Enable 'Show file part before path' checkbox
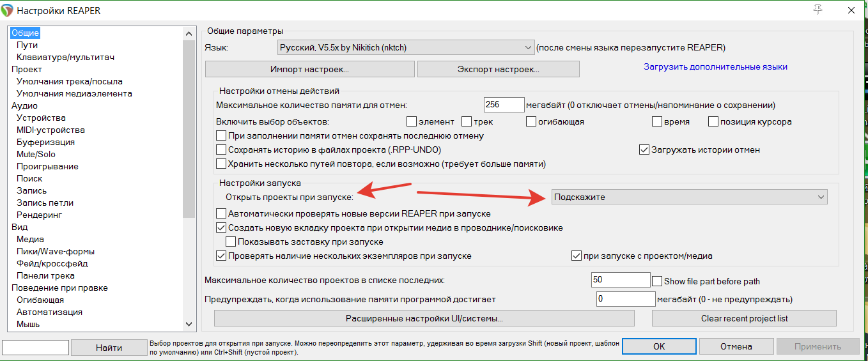Screen dimensions: 868x361 (657, 281)
